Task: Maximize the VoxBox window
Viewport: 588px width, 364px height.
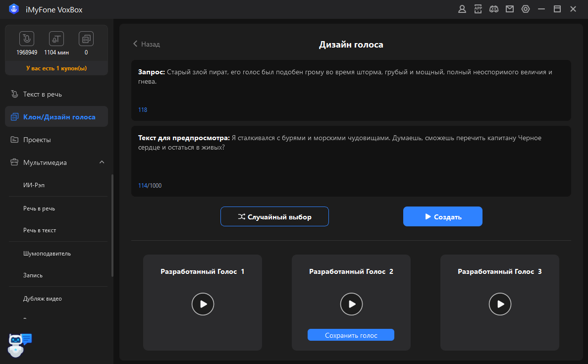Action: (557, 9)
